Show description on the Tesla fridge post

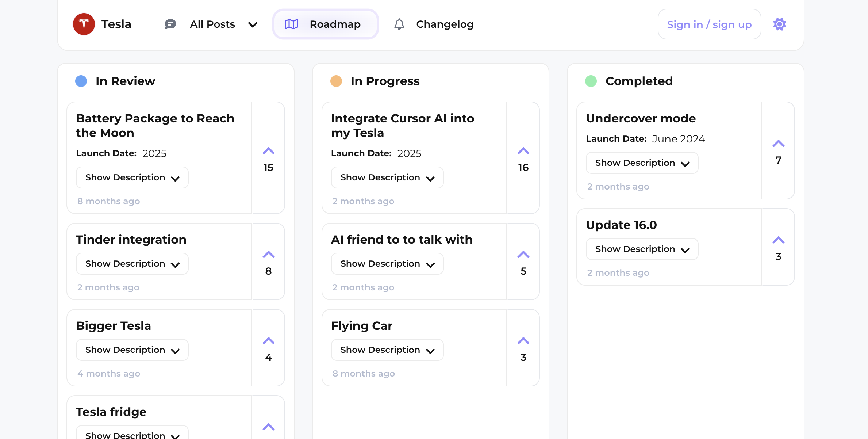click(x=132, y=435)
